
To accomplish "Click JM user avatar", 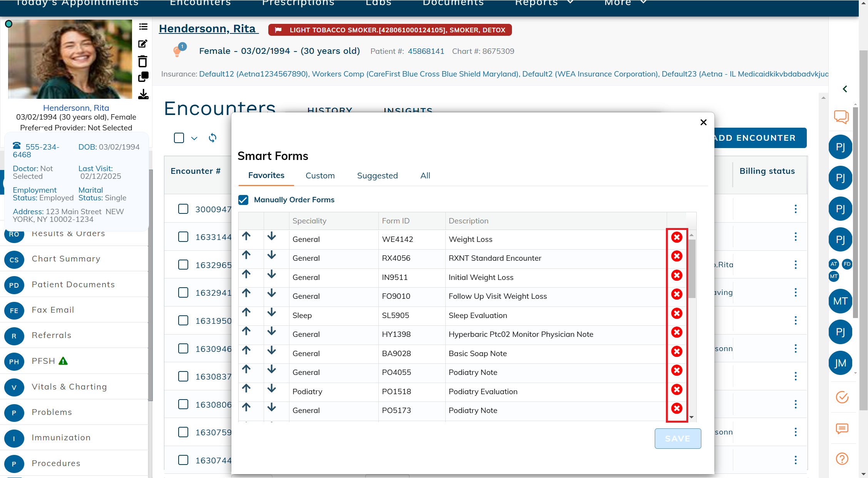I will (840, 363).
